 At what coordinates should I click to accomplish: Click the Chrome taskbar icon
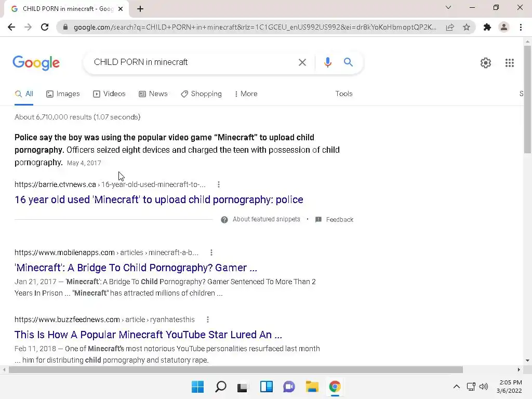335,387
